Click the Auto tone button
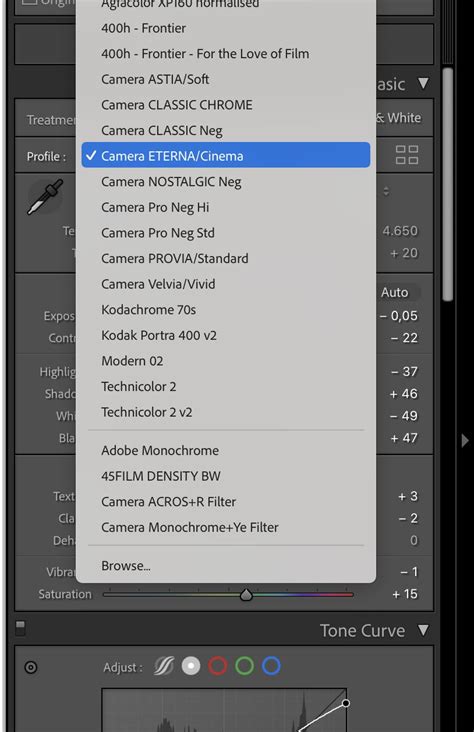 [395, 292]
